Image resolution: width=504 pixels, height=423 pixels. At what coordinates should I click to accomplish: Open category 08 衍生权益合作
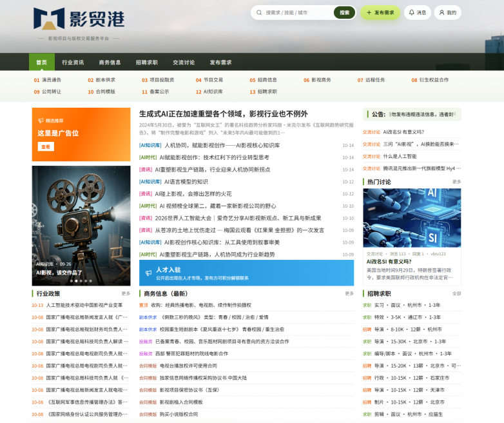point(430,80)
